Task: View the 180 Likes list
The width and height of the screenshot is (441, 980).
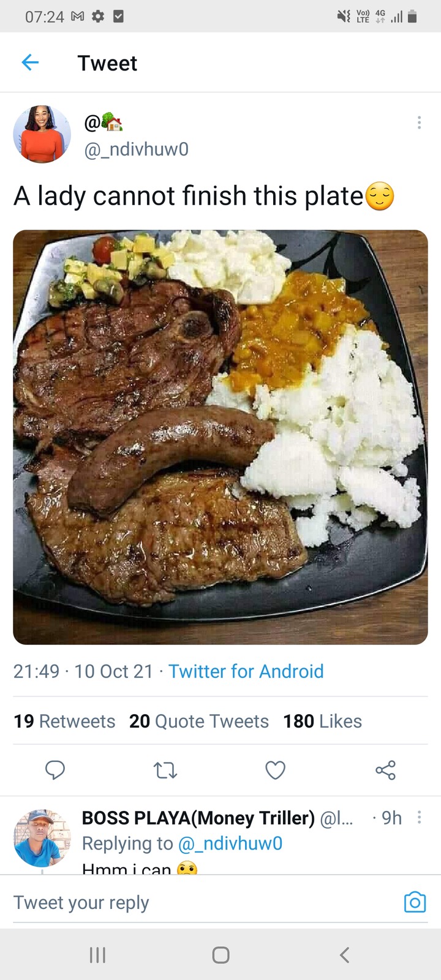Action: [x=322, y=721]
